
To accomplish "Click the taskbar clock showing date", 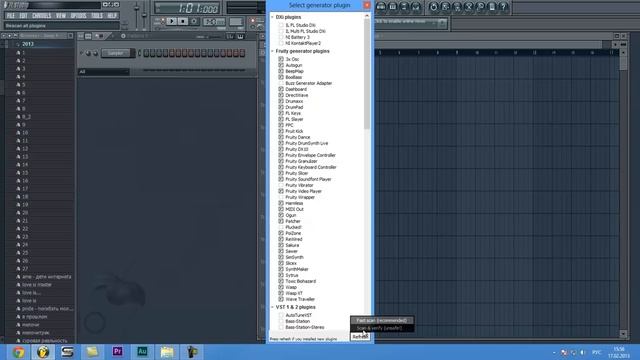I will [x=619, y=352].
